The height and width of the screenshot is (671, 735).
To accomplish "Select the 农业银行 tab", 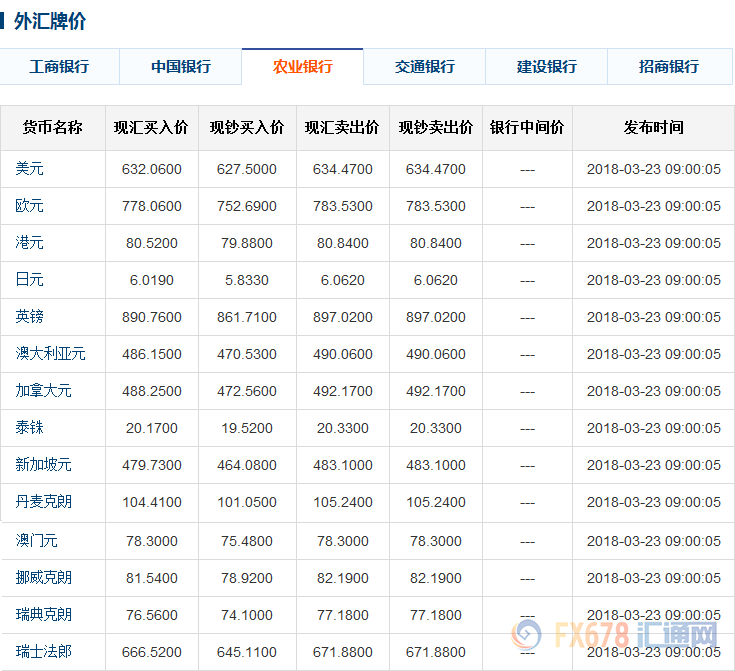I will pos(303,67).
